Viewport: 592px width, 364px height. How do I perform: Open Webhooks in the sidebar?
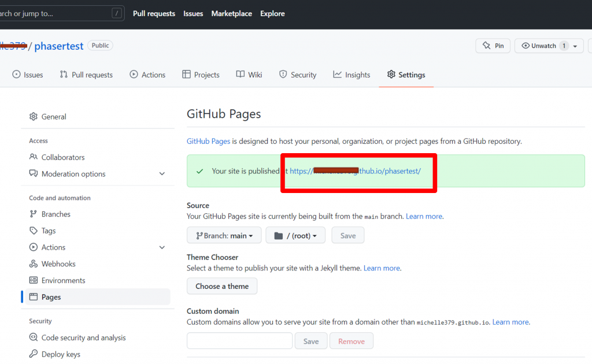[58, 264]
